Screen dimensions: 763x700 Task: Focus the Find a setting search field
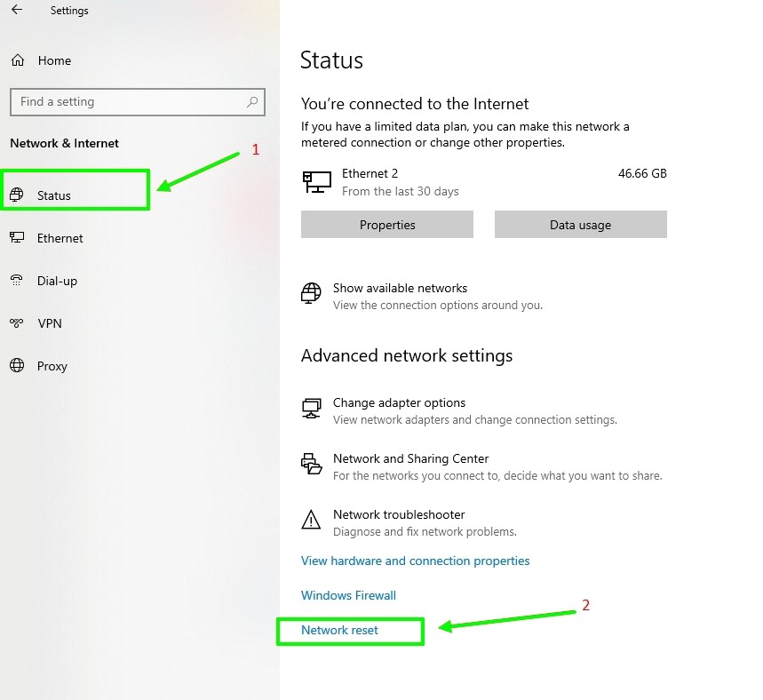(x=137, y=102)
